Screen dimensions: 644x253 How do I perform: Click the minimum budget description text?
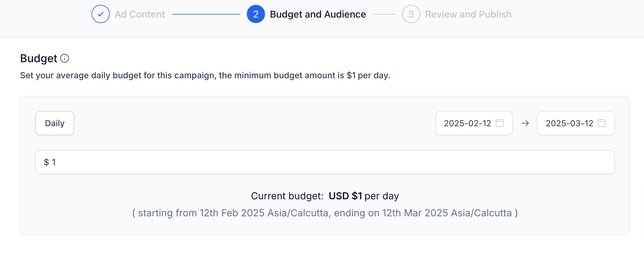coord(205,75)
